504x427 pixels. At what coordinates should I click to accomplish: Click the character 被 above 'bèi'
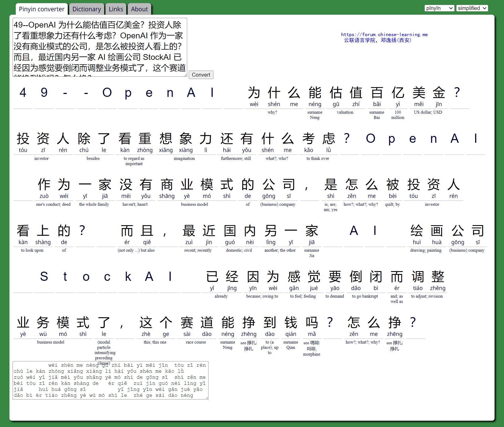(392, 184)
